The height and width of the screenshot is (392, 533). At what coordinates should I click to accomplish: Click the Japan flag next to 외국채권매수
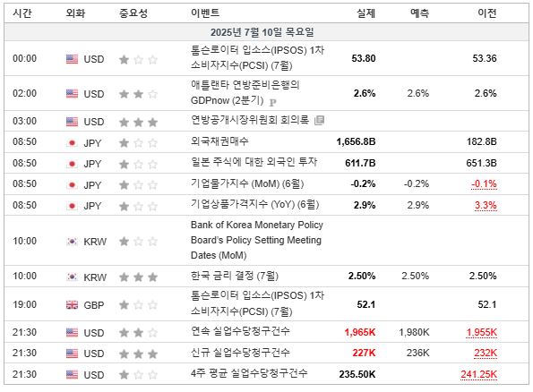click(72, 142)
